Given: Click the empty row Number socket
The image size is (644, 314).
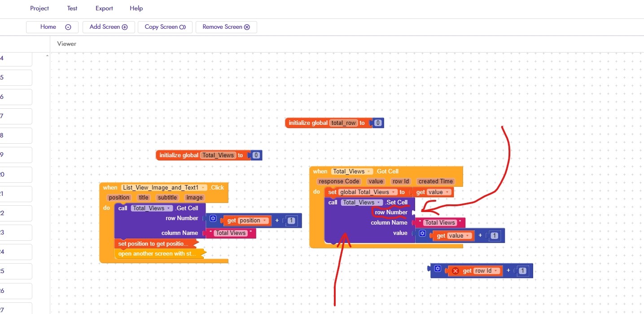Looking at the screenshot, I should click(413, 212).
